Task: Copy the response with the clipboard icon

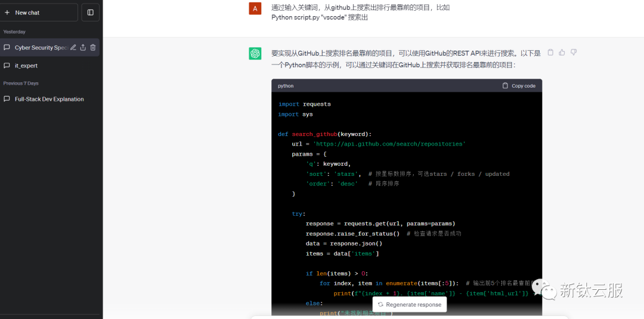Action: point(550,52)
